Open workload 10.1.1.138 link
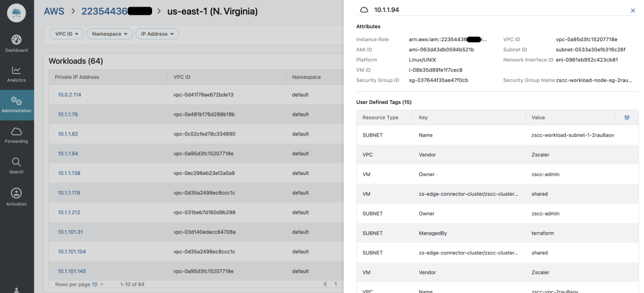 69,173
